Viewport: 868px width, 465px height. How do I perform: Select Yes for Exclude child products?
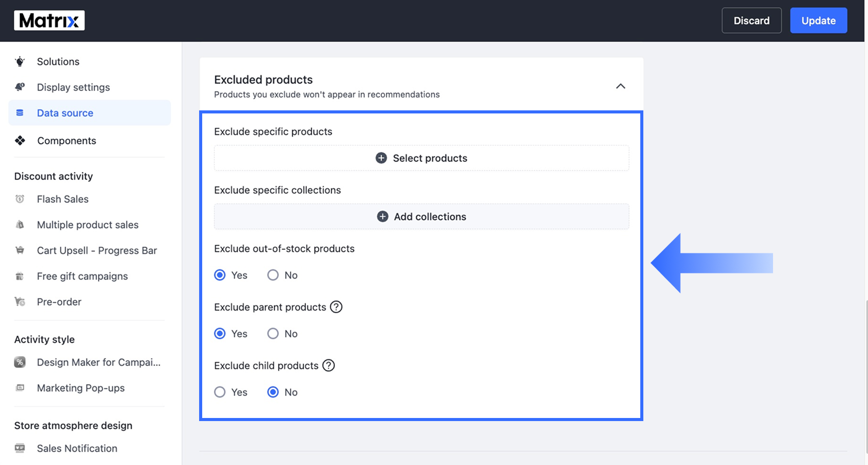(x=220, y=392)
